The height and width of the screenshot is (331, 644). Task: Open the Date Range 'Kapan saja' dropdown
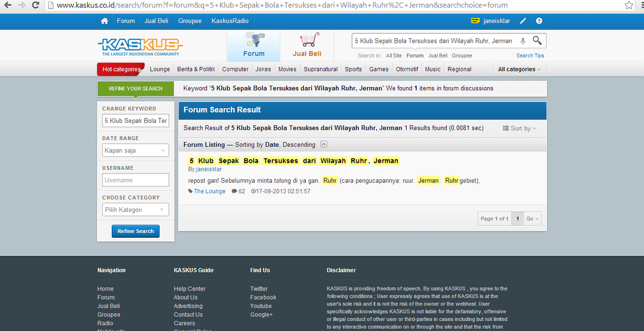pyautogui.click(x=135, y=150)
